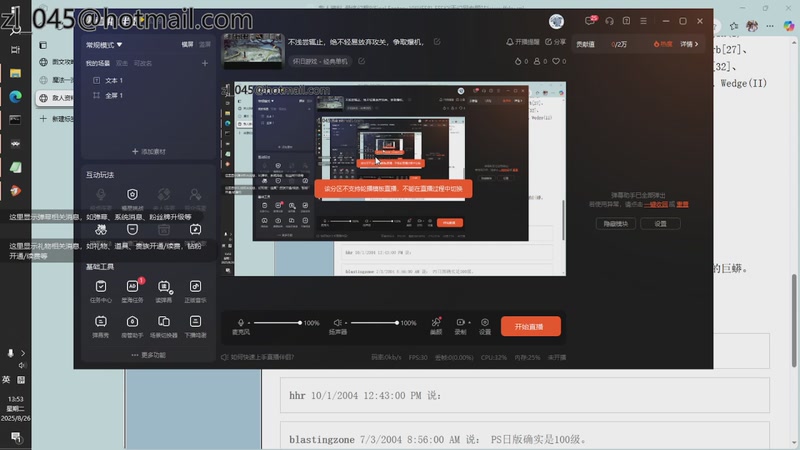
Task: Open help question-mark icon in title bar
Action: pyautogui.click(x=626, y=21)
